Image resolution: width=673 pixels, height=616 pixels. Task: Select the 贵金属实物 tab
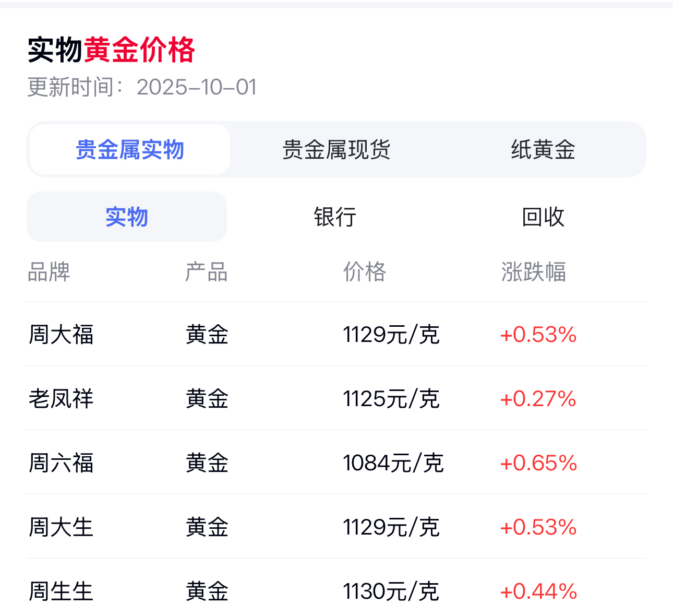coord(130,150)
